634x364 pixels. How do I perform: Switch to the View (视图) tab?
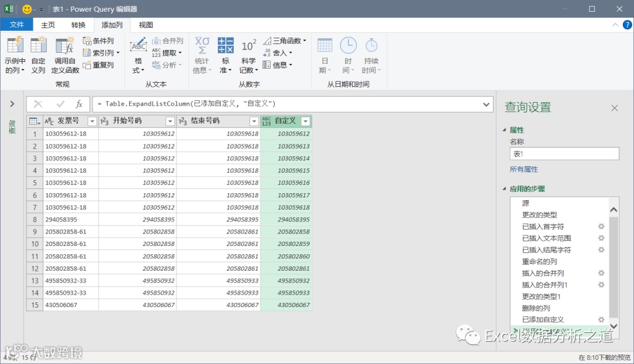(x=146, y=25)
